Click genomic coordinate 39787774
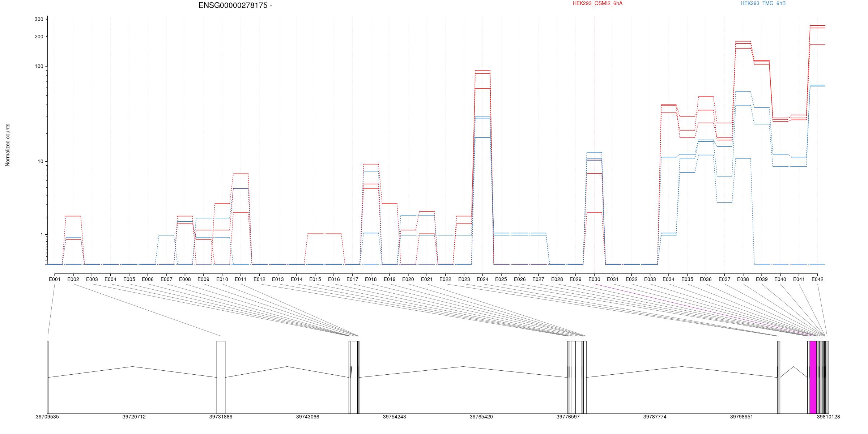The height and width of the screenshot is (434, 868). [x=655, y=417]
